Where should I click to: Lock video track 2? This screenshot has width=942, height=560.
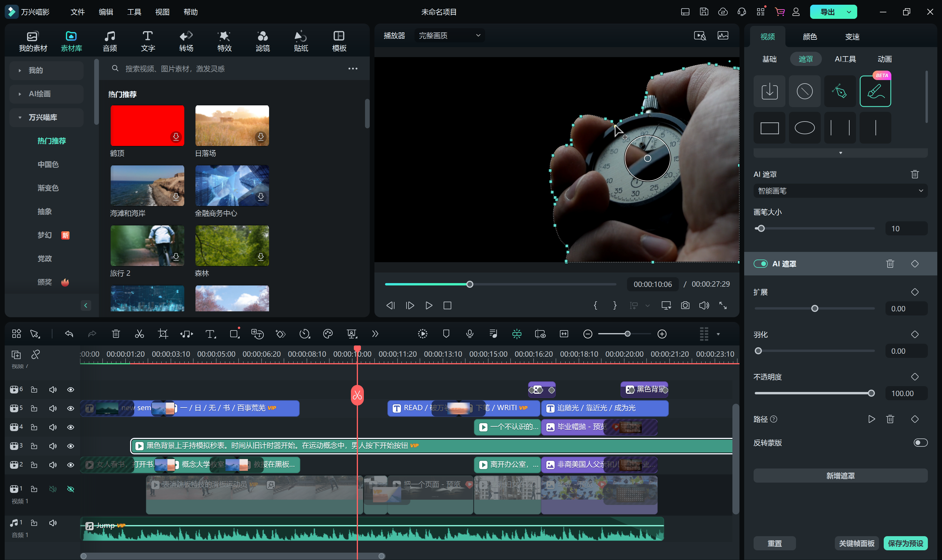[34, 465]
